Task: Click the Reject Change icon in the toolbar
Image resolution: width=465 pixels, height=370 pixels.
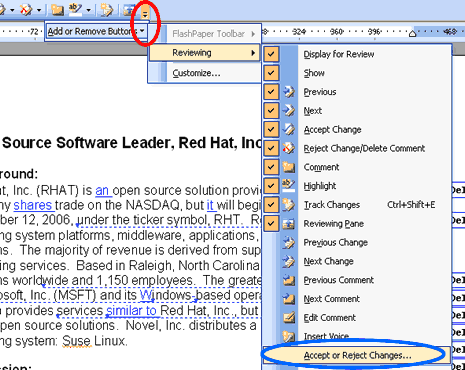Action: [25, 10]
